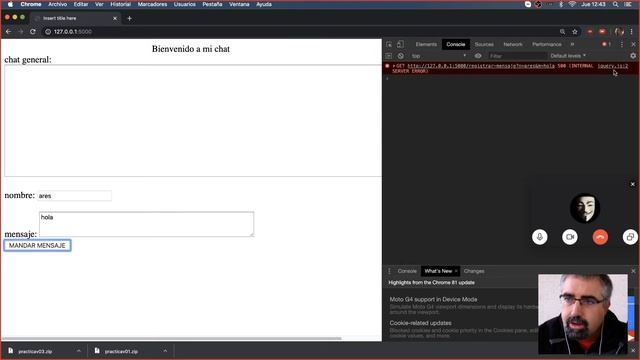Image resolution: width=640 pixels, height=360 pixels.
Task: Bookmark this page with the star icon
Action: (x=575, y=31)
